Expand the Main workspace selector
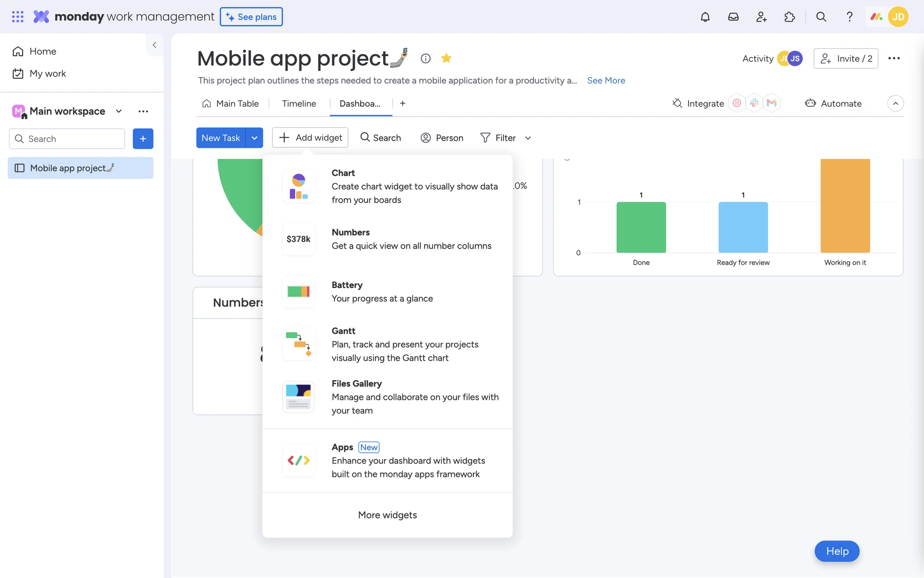924x578 pixels. [x=118, y=111]
